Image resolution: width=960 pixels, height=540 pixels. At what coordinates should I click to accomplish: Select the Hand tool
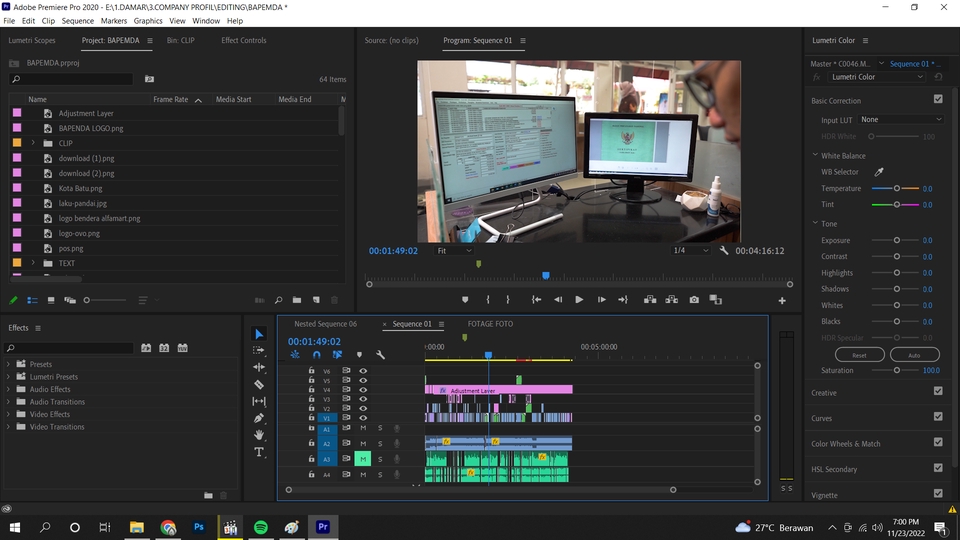point(259,435)
